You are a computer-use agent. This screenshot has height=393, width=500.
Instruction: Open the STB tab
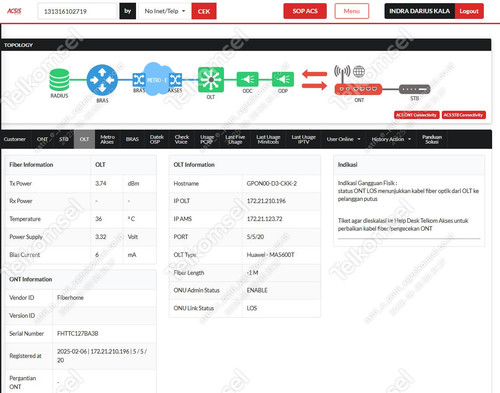point(64,139)
